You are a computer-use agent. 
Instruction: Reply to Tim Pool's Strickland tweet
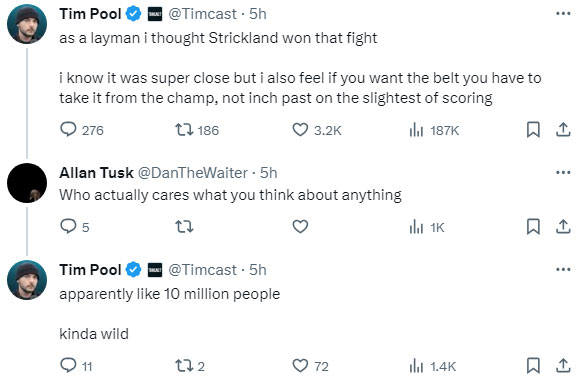coord(81,130)
